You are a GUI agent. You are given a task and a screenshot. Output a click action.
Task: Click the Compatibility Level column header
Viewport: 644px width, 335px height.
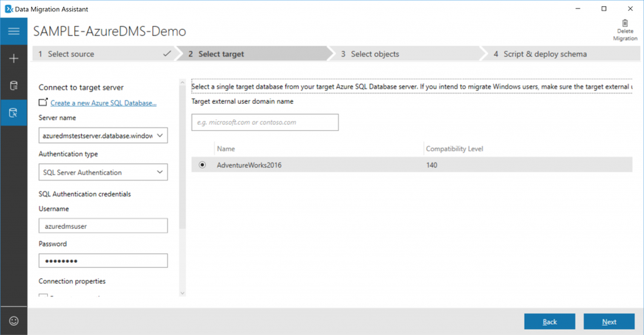click(454, 149)
